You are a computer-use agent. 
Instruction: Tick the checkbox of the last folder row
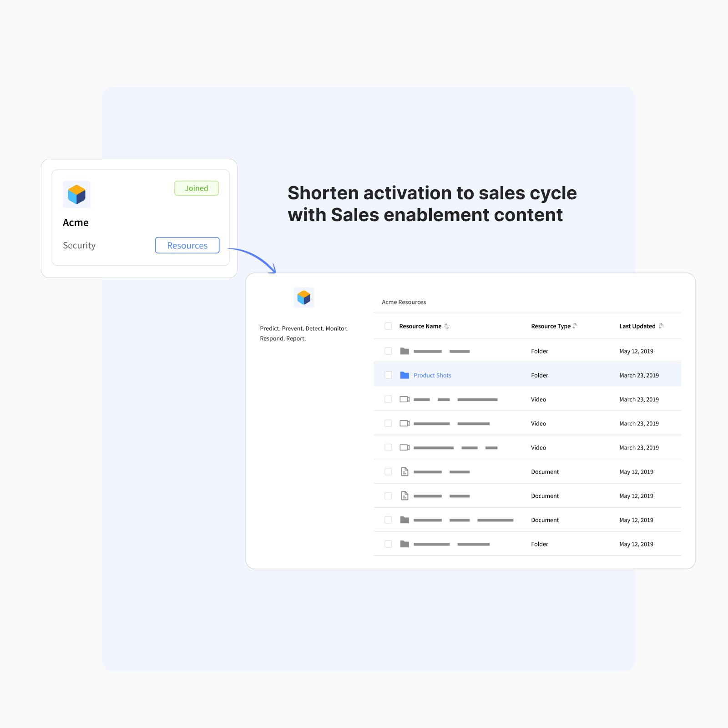[x=388, y=544]
